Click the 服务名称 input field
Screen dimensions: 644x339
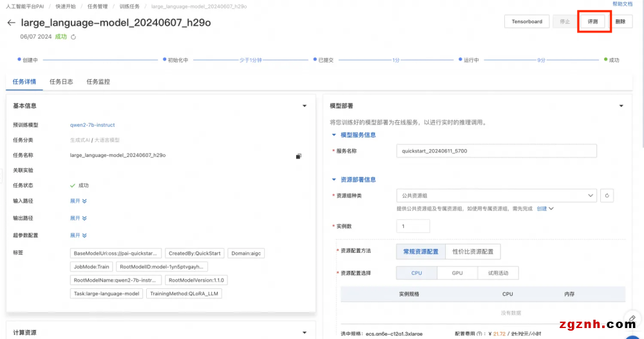[496, 151]
